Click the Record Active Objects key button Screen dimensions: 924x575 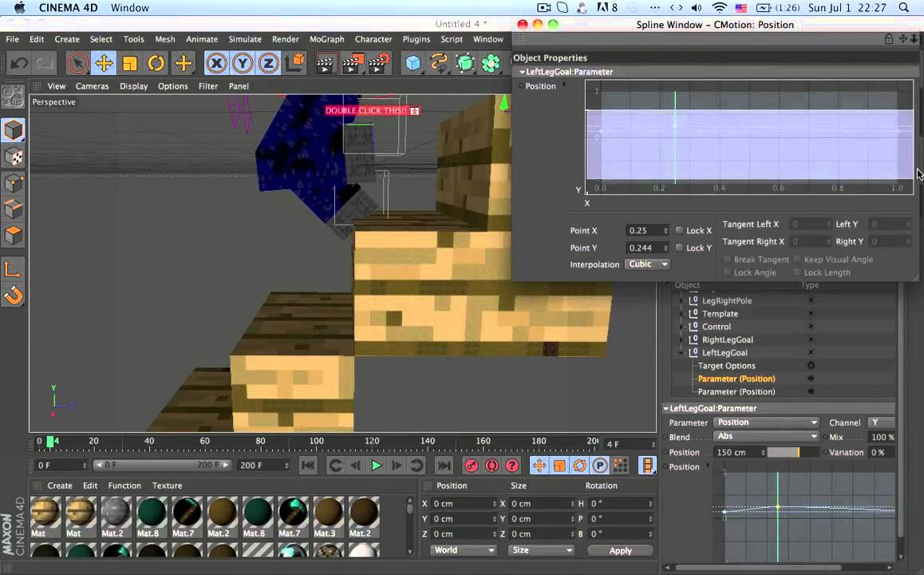pos(472,466)
